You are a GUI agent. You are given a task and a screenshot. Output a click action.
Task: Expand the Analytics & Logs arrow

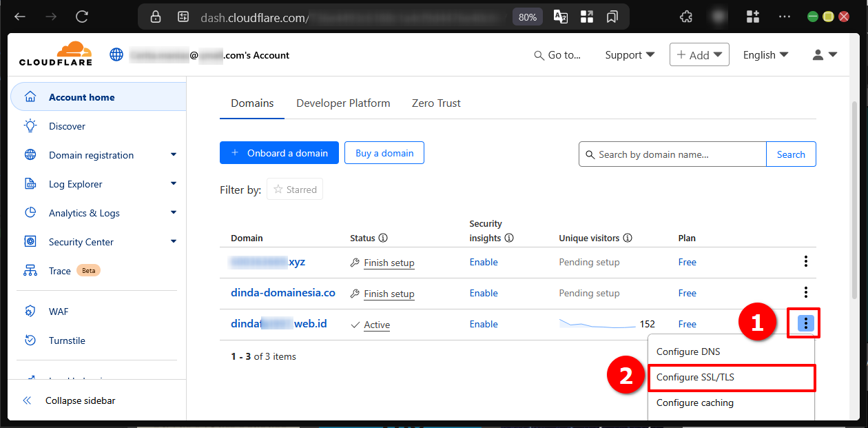pos(174,213)
